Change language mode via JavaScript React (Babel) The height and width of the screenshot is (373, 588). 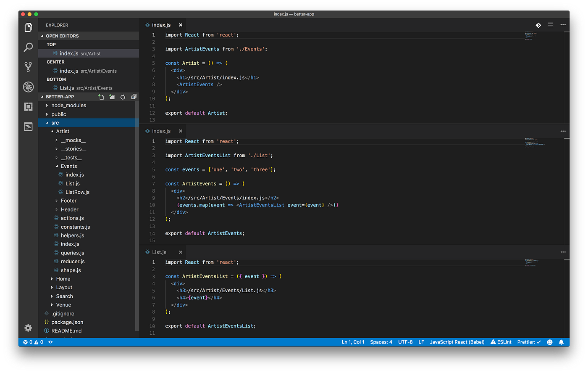(457, 342)
